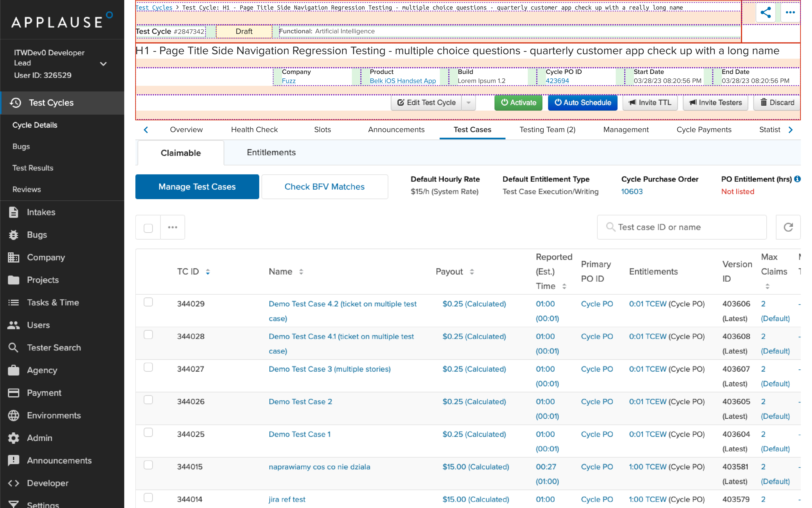812x508 pixels.
Task: Click the Manage Test Cases button
Action: coord(197,187)
